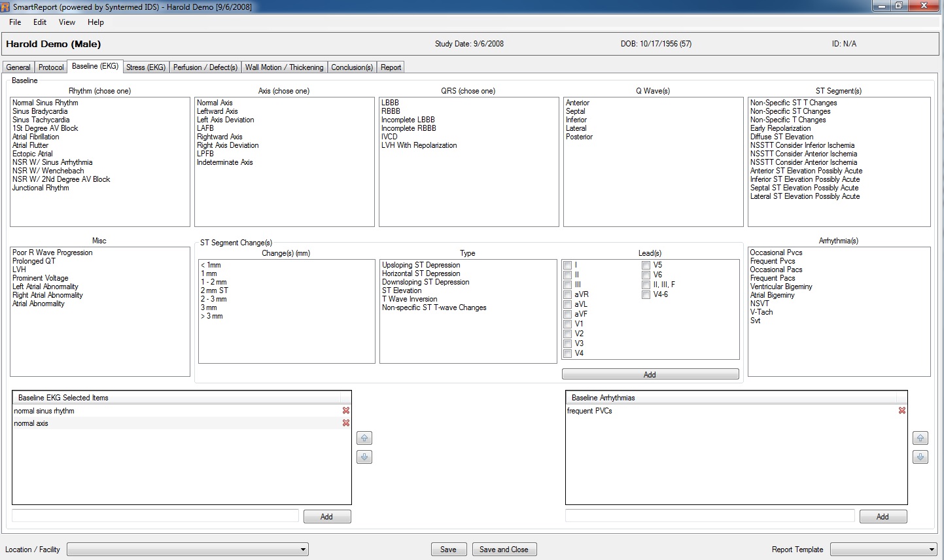Click the Baseline Arrhythmias text input field
This screenshot has height=560, width=944.
tap(710, 516)
